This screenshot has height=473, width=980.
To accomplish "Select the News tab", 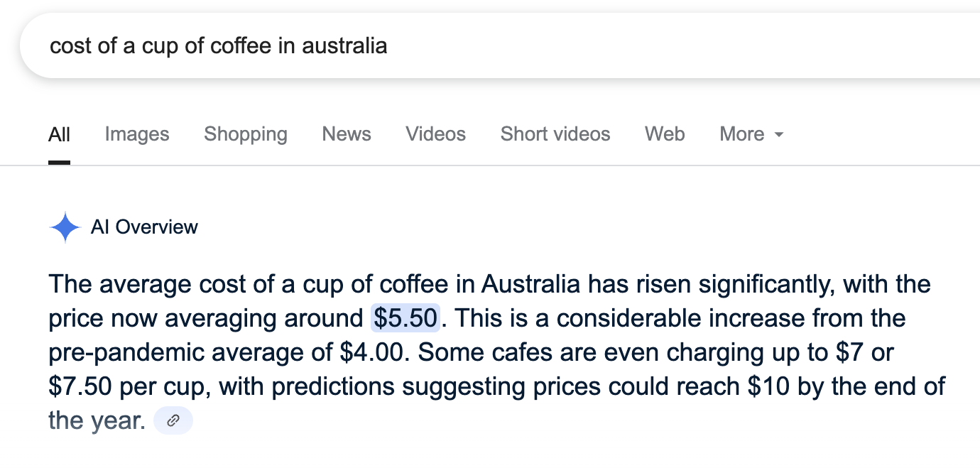I will click(x=347, y=134).
